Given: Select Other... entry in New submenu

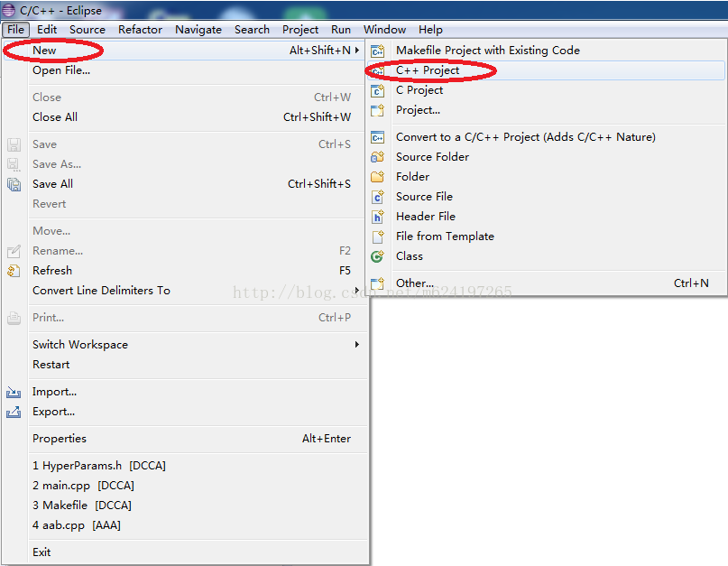Looking at the screenshot, I should [546, 283].
